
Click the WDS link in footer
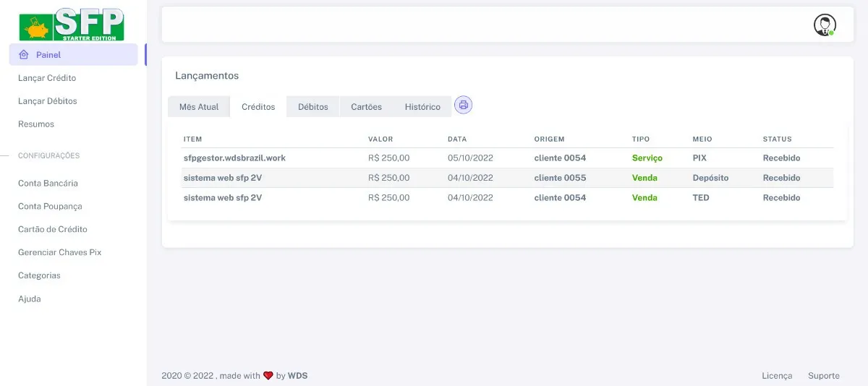(297, 376)
